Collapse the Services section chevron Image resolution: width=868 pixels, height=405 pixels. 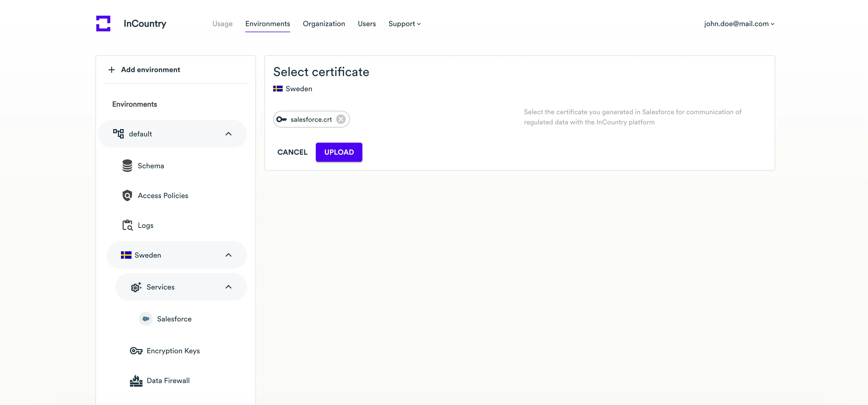pyautogui.click(x=229, y=287)
